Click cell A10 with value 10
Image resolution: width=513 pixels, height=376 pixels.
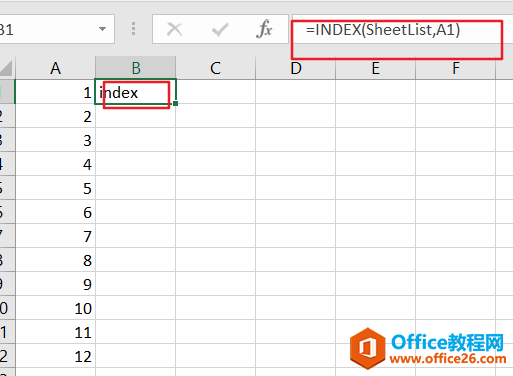click(x=55, y=308)
